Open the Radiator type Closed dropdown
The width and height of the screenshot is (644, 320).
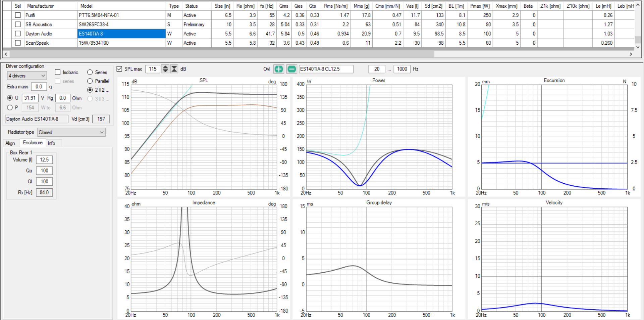(71, 132)
